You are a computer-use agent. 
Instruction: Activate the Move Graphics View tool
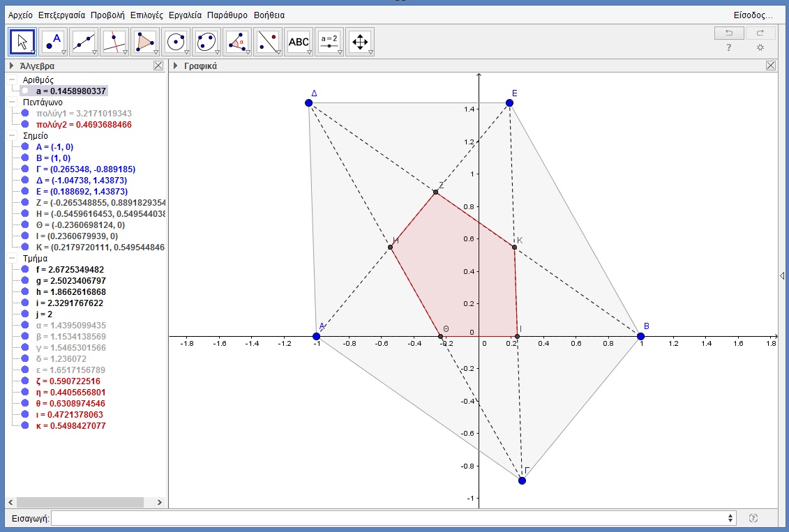pos(360,42)
